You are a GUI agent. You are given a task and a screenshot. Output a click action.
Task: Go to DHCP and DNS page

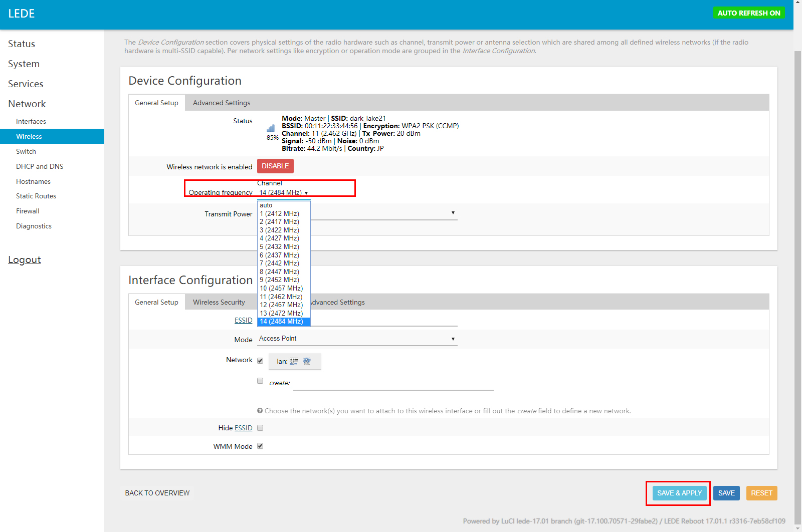(40, 166)
